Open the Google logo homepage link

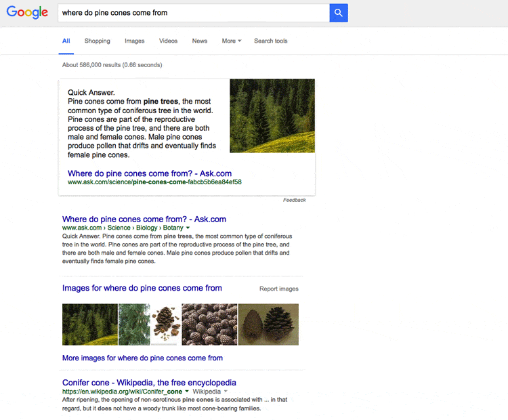(x=27, y=12)
